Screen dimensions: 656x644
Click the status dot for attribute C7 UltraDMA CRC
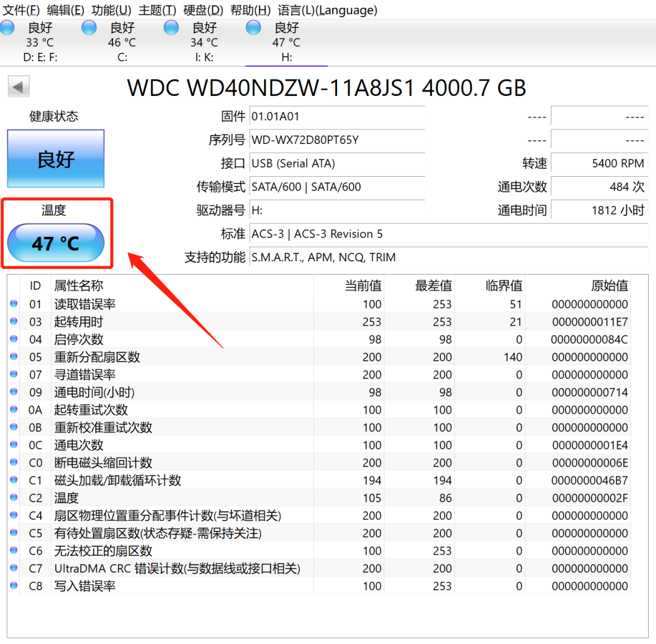tap(14, 567)
